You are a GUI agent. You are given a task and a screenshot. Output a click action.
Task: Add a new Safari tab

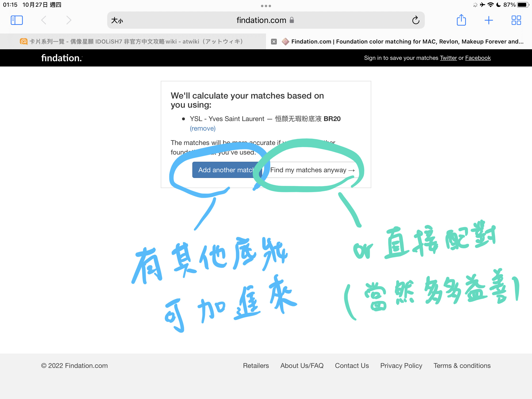[488, 20]
